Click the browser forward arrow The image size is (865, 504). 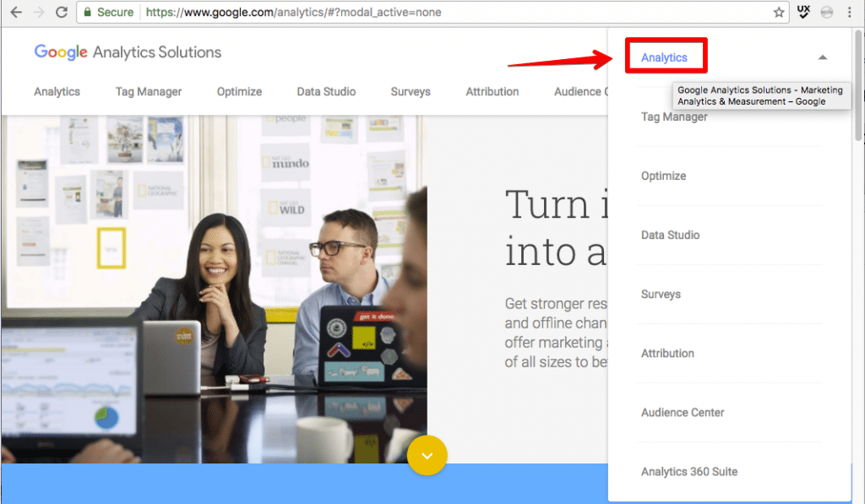(39, 12)
